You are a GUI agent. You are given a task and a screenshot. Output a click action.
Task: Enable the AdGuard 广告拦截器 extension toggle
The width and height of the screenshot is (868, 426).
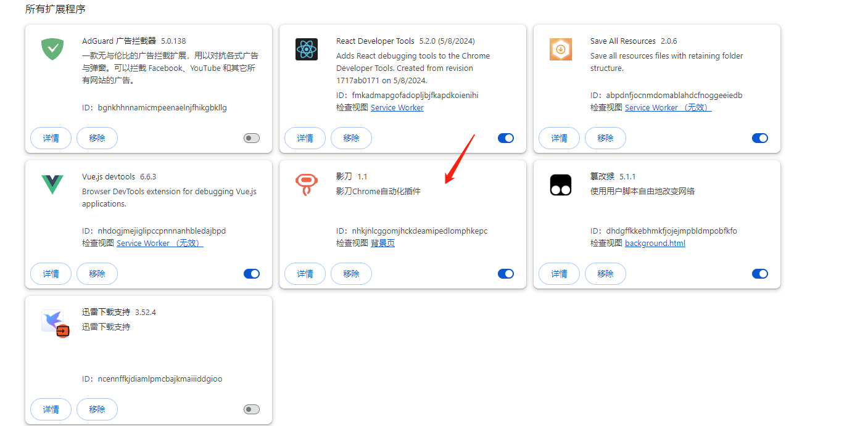tap(252, 138)
